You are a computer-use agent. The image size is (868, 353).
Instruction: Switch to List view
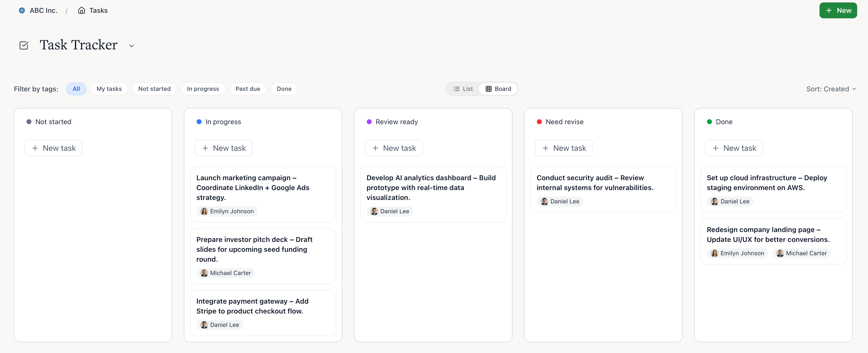[463, 89]
